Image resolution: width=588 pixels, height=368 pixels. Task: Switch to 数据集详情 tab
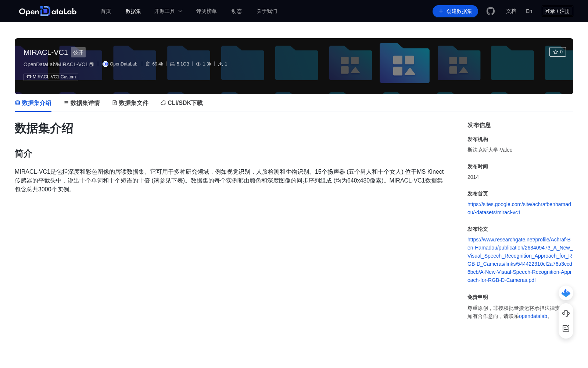(82, 103)
